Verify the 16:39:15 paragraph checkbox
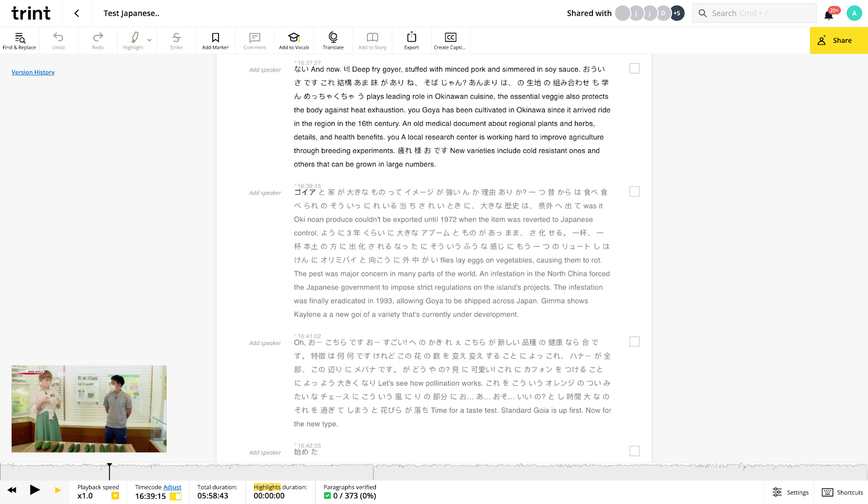Screen dimensions: 868x504 [x=634, y=192]
